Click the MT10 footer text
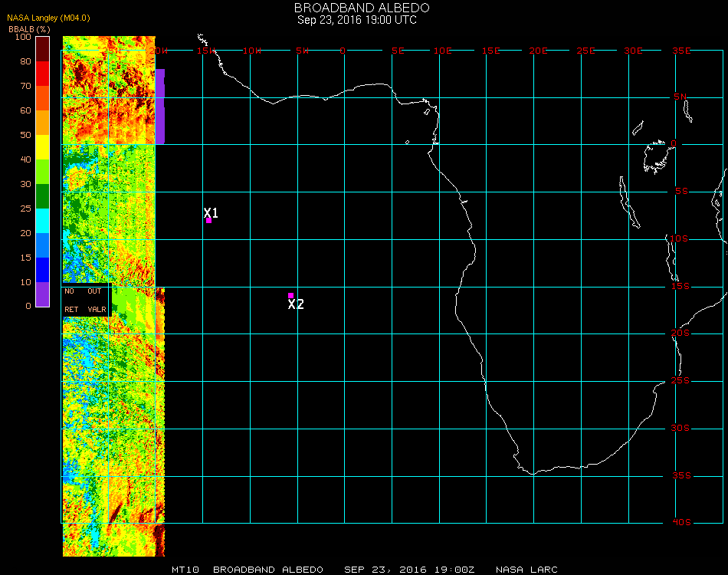This screenshot has height=575, width=728. (185, 570)
